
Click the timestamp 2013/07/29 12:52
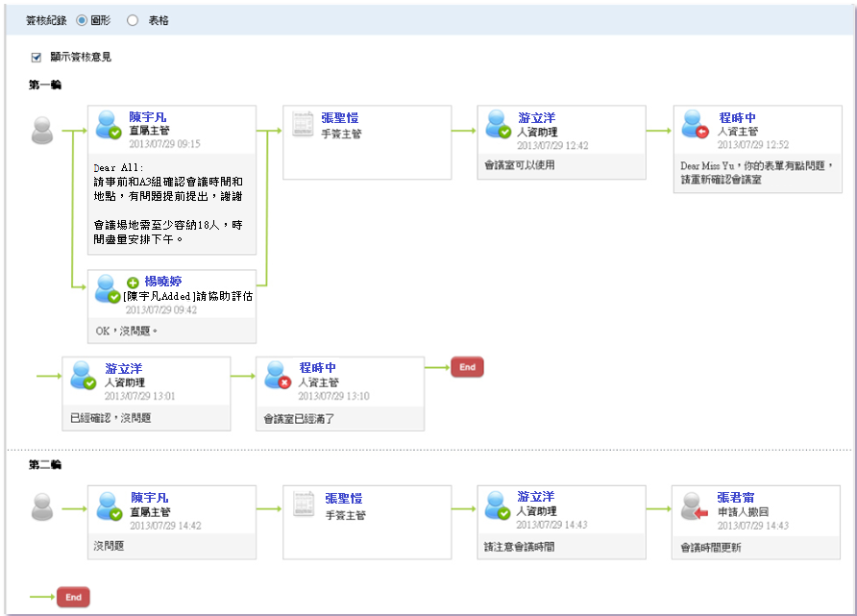[x=753, y=144]
